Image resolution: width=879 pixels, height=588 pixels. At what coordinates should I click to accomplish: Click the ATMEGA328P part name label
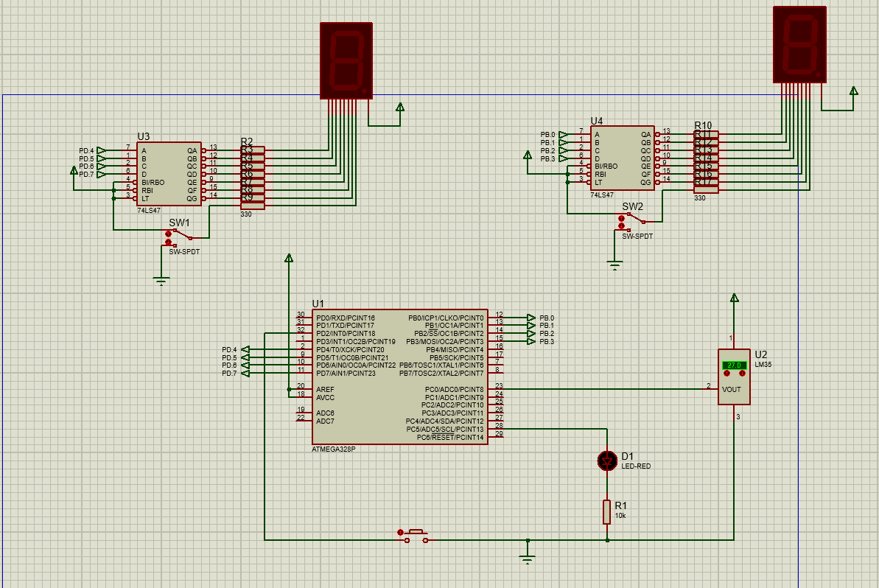(334, 449)
